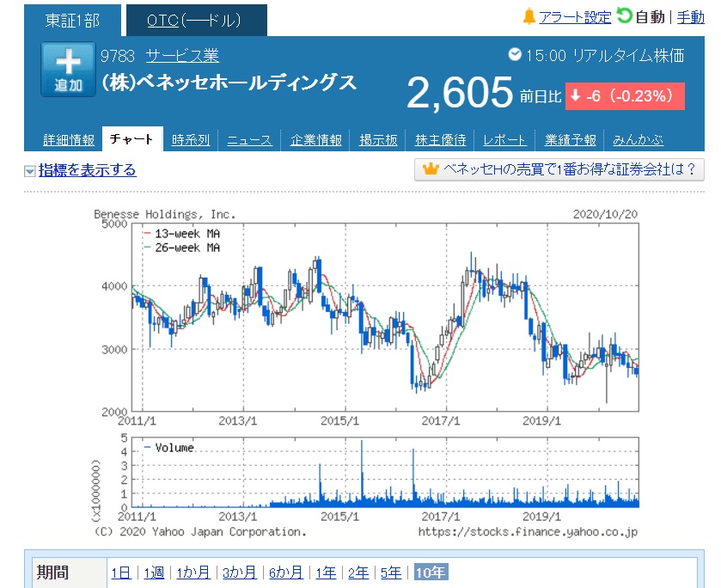The image size is (721, 588).
Task: Click the clock icon beside 15:00
Action: 515,54
